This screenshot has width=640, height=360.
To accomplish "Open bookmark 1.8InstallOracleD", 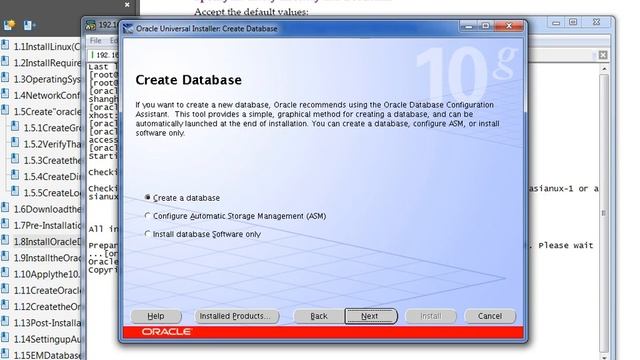I will coord(47,242).
